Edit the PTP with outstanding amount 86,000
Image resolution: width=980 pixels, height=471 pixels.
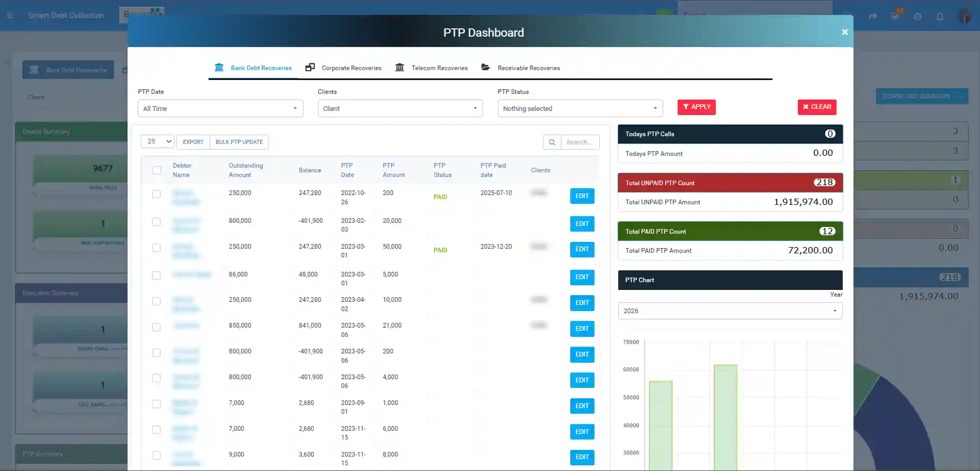pyautogui.click(x=582, y=278)
